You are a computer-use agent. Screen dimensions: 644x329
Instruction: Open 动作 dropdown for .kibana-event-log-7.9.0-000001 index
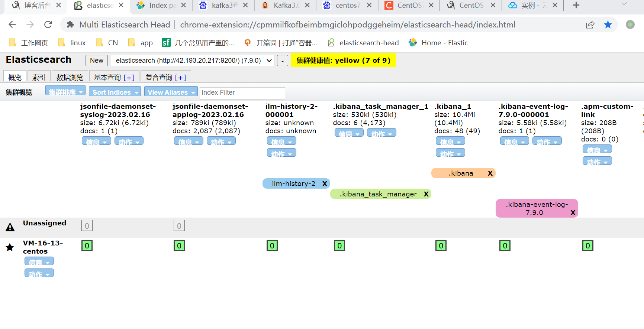click(547, 141)
